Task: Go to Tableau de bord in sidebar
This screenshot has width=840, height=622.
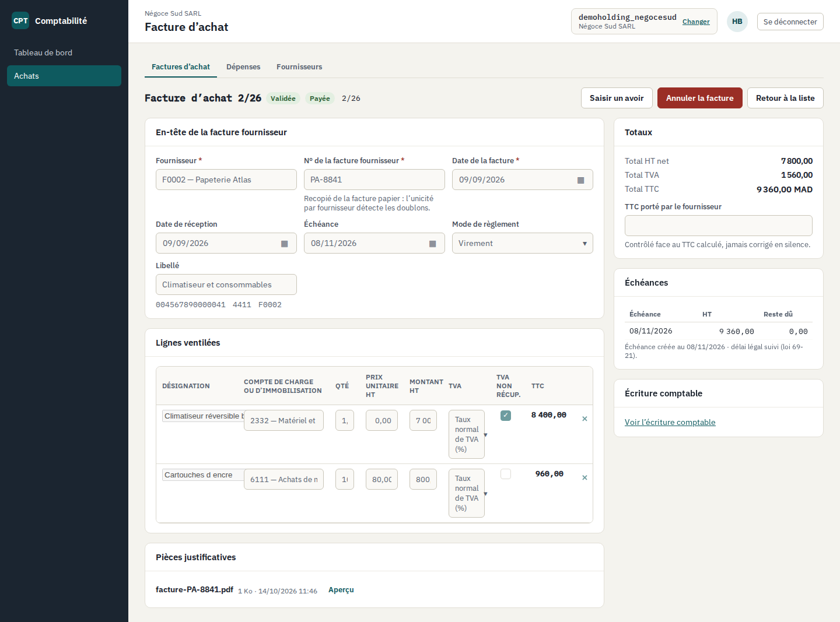Action: click(x=64, y=52)
